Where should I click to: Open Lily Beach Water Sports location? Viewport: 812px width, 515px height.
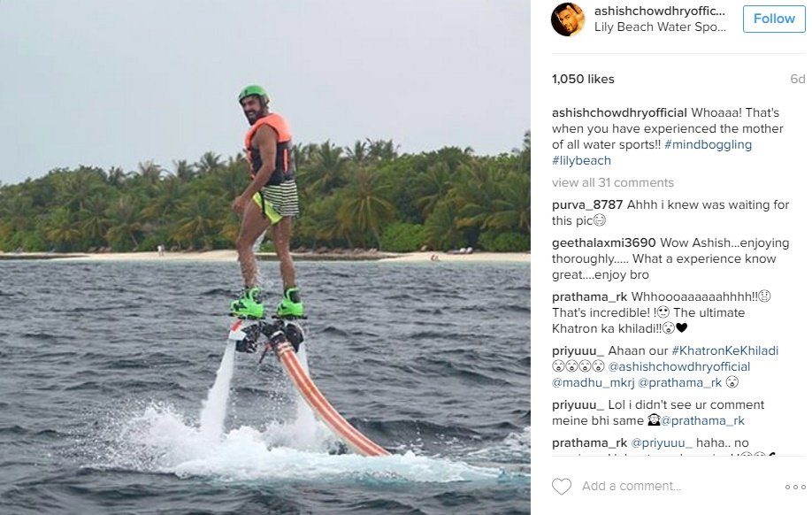click(x=660, y=27)
